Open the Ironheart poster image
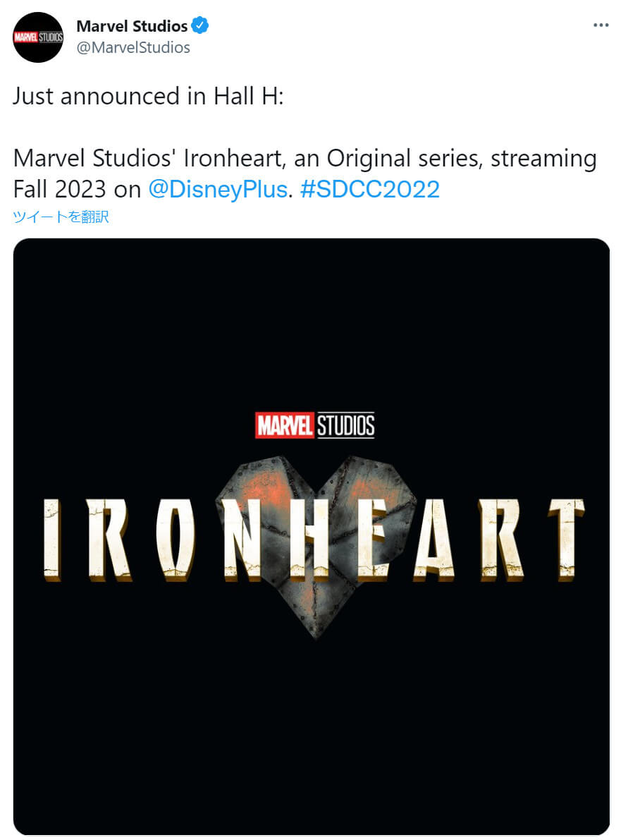The width and height of the screenshot is (628, 840). [x=312, y=536]
